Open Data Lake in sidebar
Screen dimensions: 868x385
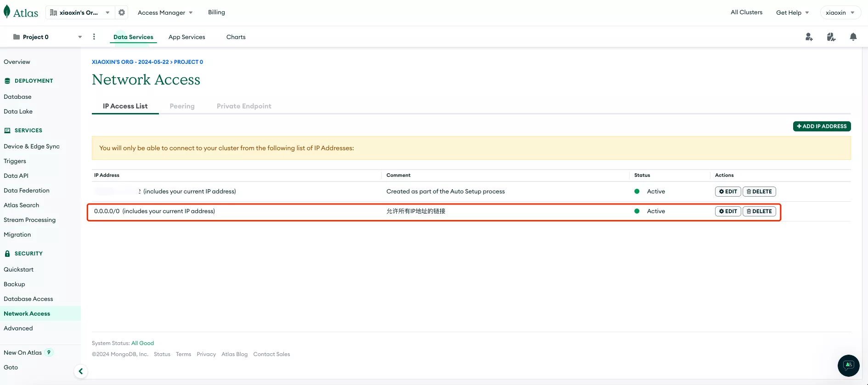[18, 112]
